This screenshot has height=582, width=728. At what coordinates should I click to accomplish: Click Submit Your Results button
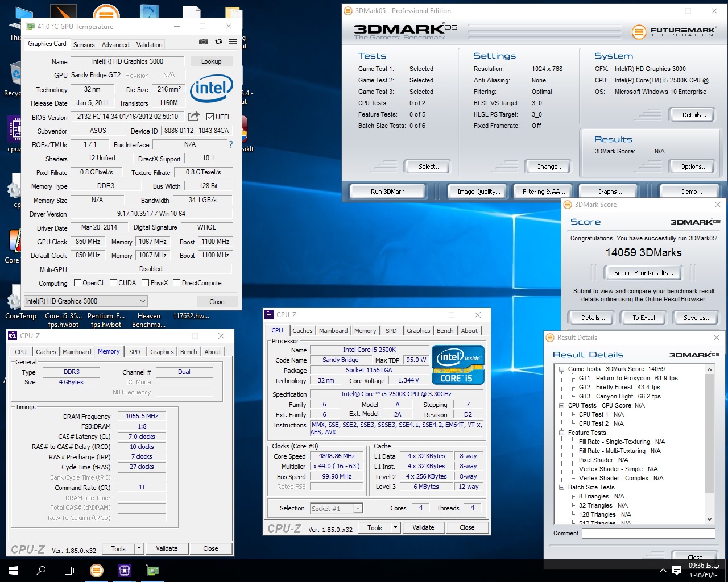click(643, 273)
